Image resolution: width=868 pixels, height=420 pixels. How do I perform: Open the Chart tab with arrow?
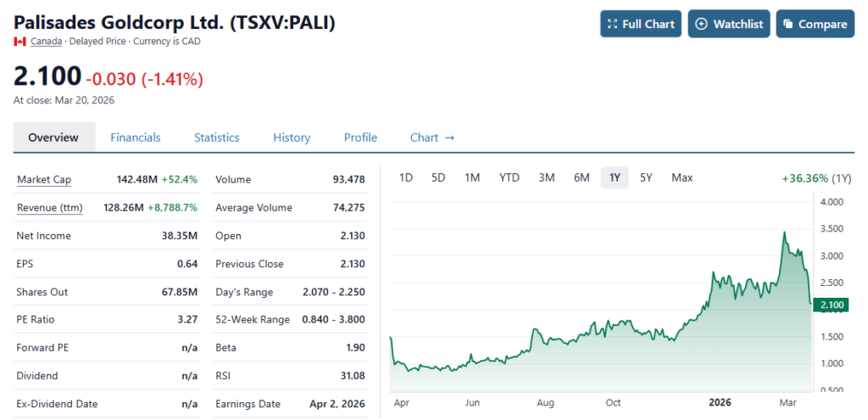(x=432, y=137)
